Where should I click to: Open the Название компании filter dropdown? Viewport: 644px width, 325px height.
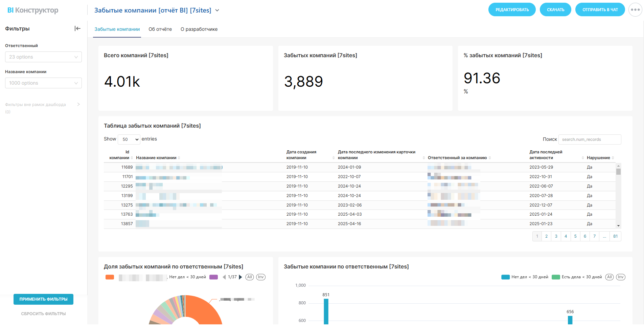point(43,83)
